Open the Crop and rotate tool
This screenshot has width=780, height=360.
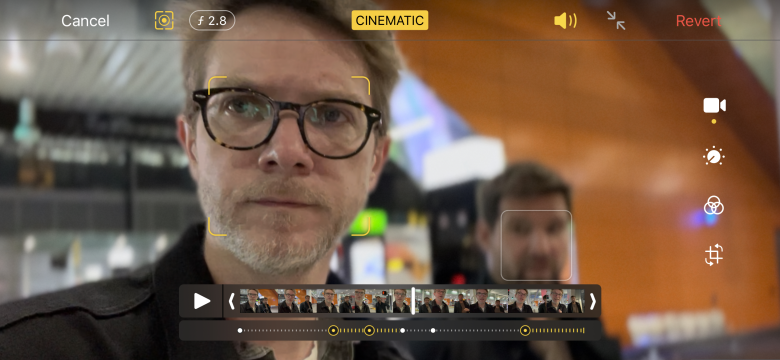coord(714,255)
